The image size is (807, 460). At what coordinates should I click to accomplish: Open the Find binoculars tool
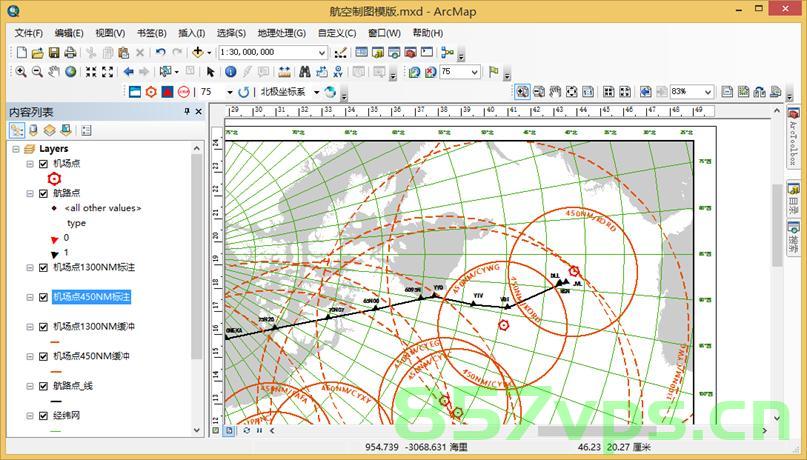(305, 72)
